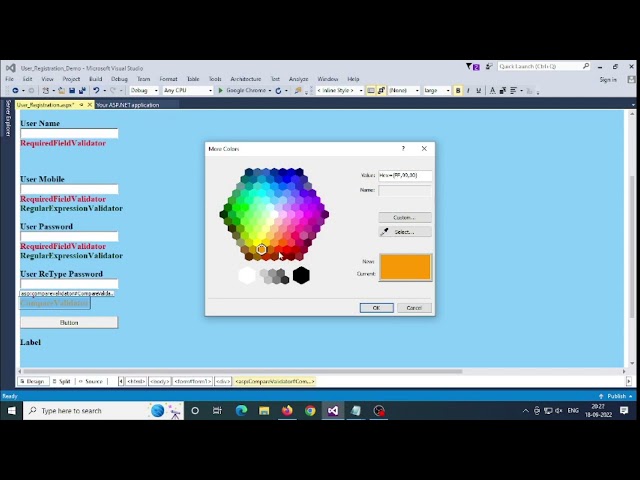Toggle Bold formatting button
The width and height of the screenshot is (640, 480).
(458, 91)
